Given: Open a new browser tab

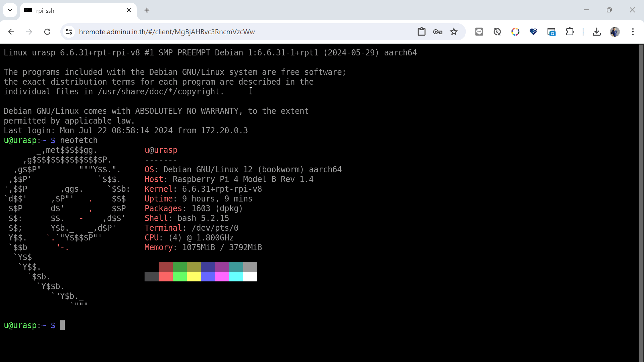Looking at the screenshot, I should [147, 10].
